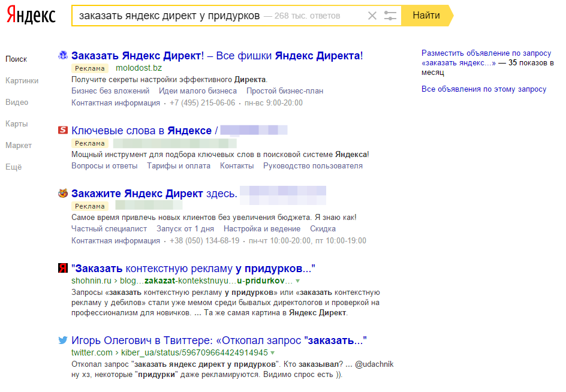Open the Ещё menu item
Screen dimensions: 566x392
click(13, 167)
